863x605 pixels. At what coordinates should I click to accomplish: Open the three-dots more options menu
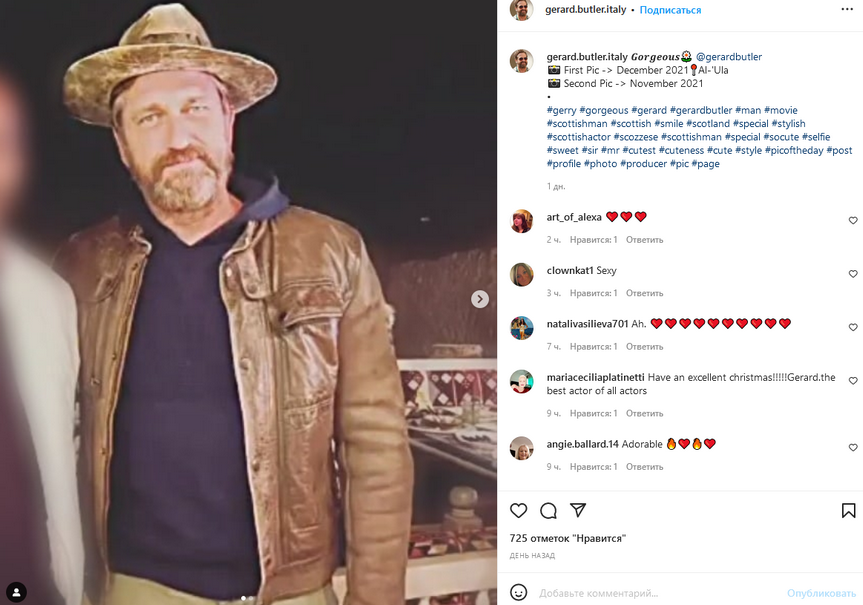pos(847,9)
